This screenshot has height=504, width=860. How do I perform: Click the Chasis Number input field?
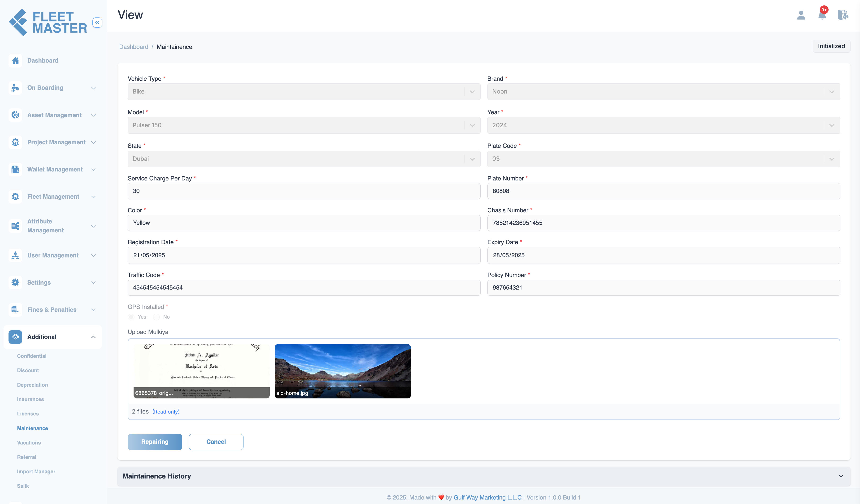click(663, 223)
